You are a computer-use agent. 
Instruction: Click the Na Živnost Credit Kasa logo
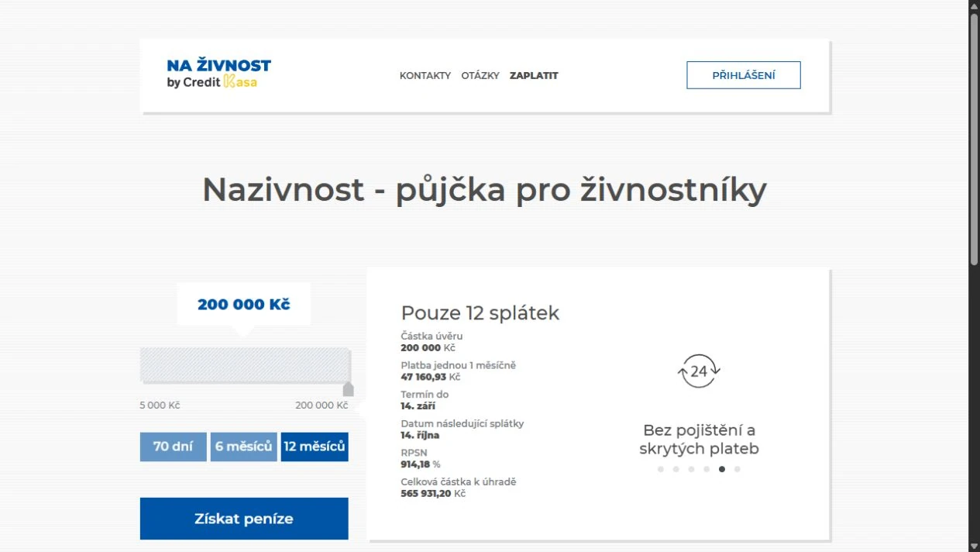coord(219,74)
